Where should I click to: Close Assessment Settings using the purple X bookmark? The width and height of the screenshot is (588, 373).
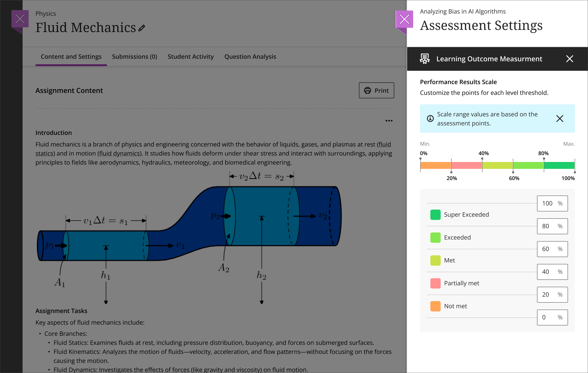[x=405, y=19]
